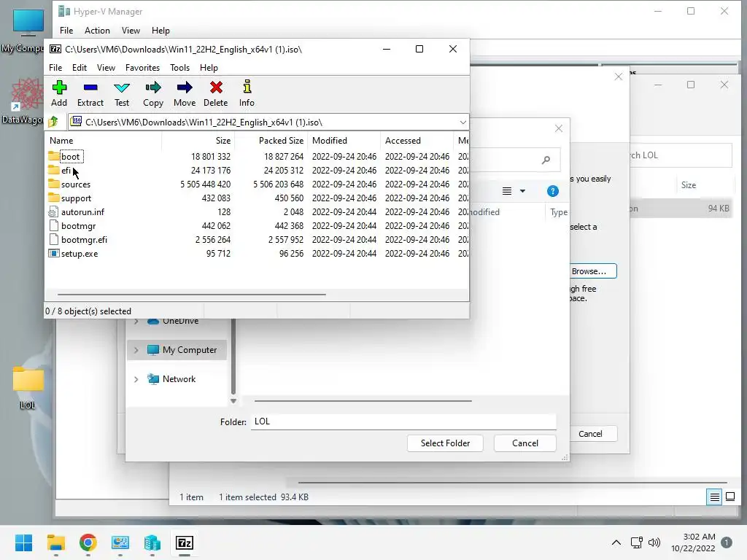Viewport: 747px width, 560px height.
Task: Cancel the folder picker dialog
Action: (x=525, y=443)
